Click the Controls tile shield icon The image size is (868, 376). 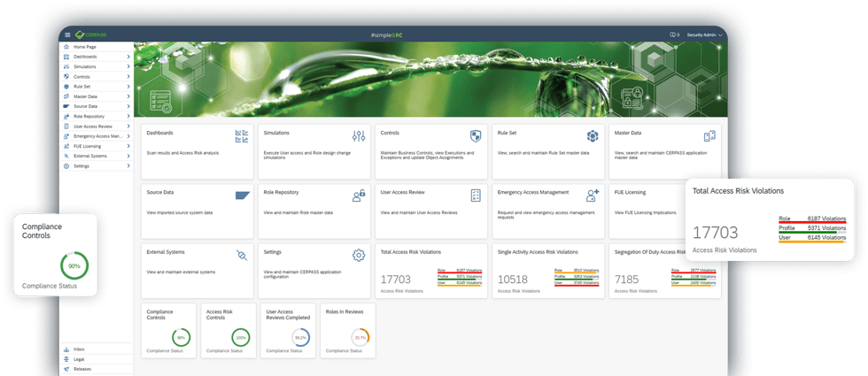point(475,136)
